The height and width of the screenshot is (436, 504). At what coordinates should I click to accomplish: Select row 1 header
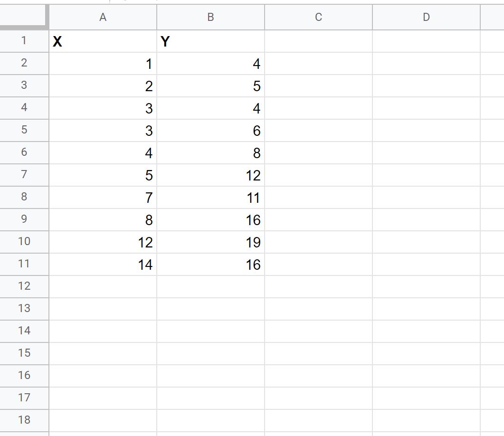tap(24, 41)
